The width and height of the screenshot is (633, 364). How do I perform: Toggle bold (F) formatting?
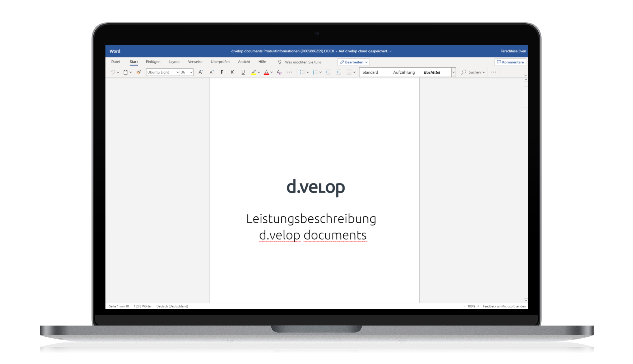[x=222, y=72]
